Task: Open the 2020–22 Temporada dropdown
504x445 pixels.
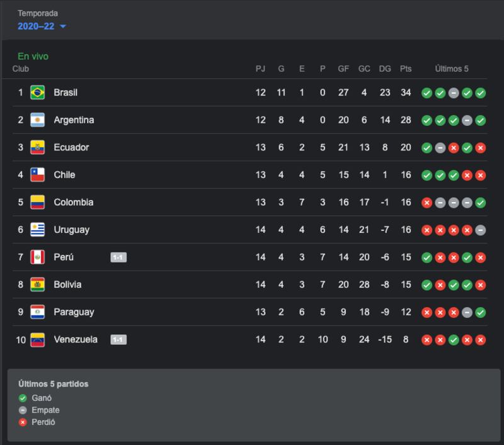Action: pyautogui.click(x=42, y=26)
